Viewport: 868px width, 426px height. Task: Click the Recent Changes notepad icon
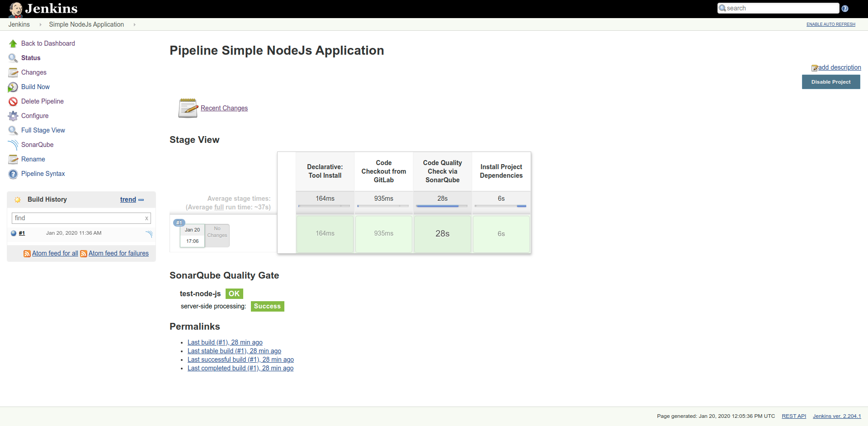[188, 109]
